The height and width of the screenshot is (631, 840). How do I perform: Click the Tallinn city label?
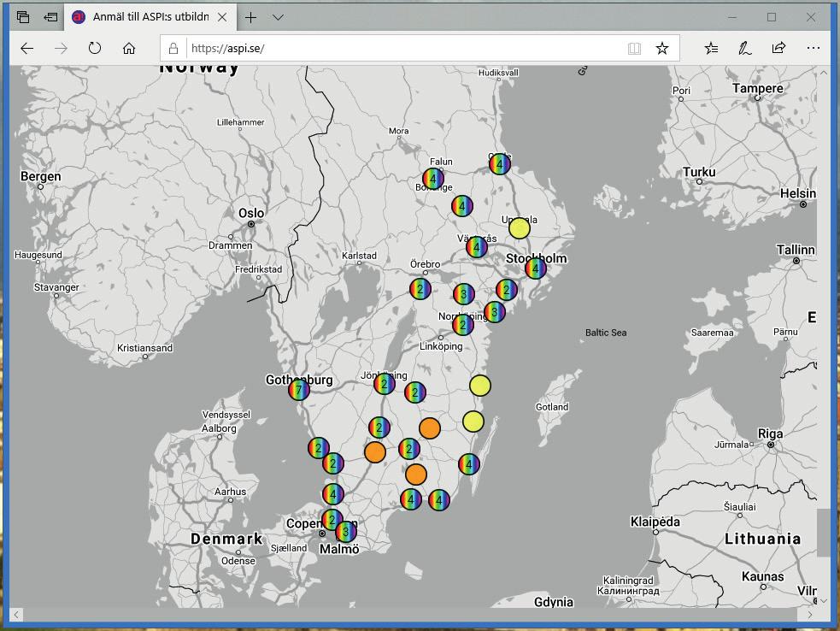pyautogui.click(x=796, y=250)
